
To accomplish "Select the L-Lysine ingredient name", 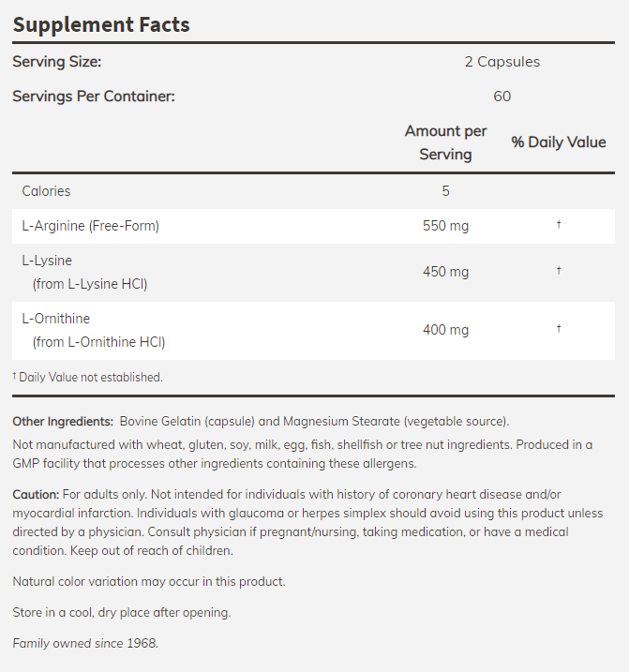I will click(x=47, y=260).
